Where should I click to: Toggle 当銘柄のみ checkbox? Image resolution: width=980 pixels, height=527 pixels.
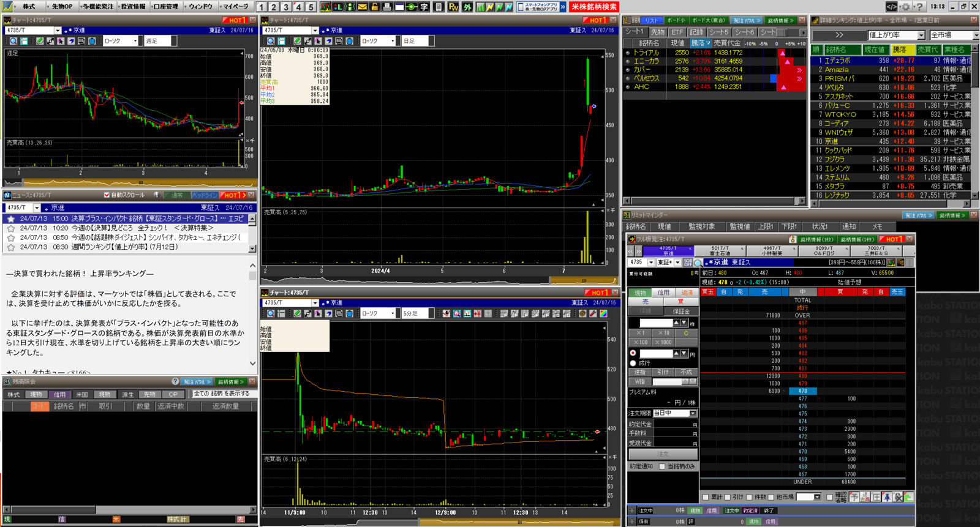coord(662,466)
